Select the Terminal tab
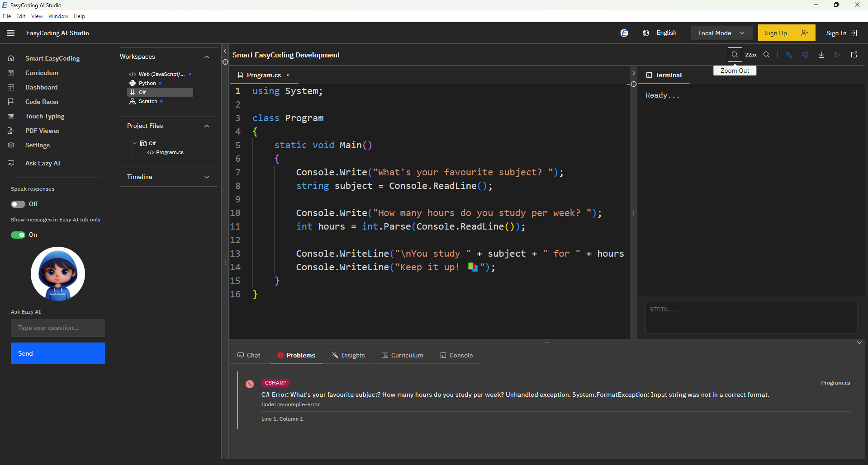Image resolution: width=868 pixels, height=465 pixels. point(664,75)
